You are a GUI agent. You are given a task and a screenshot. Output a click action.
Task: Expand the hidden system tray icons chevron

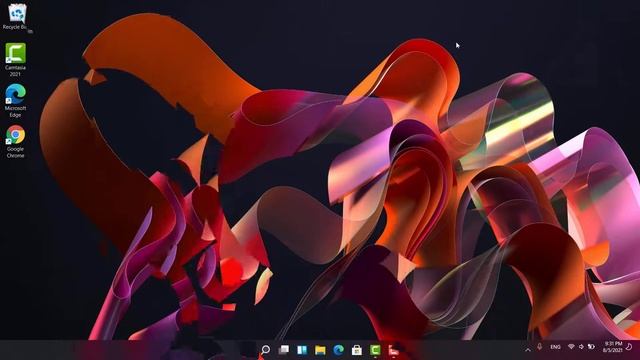click(528, 349)
